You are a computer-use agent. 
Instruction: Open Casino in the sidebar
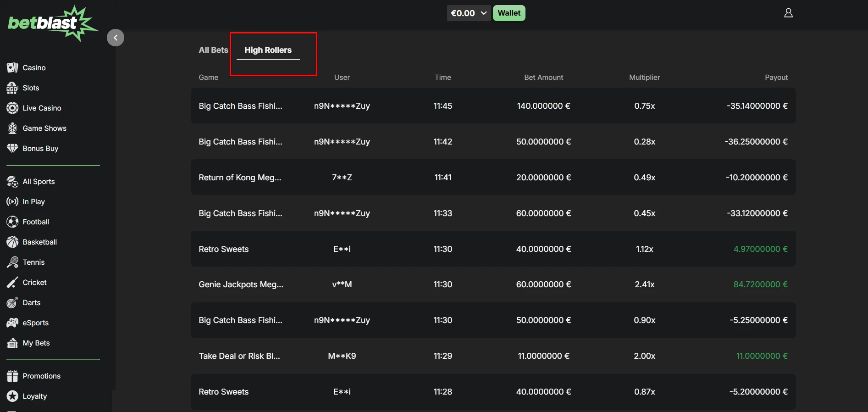(34, 67)
